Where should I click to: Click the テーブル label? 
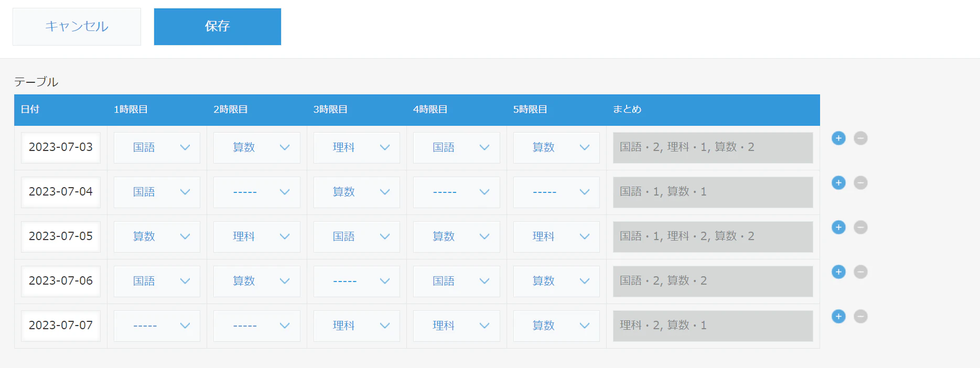click(36, 82)
